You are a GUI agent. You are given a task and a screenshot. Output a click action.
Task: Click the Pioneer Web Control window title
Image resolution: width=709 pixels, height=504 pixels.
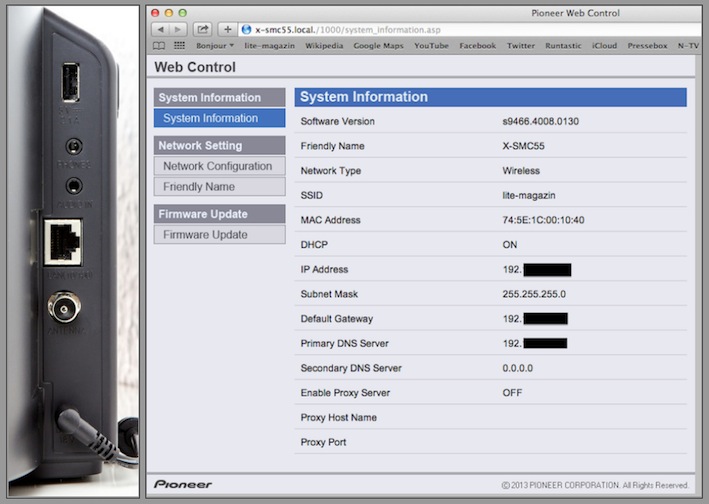575,13
